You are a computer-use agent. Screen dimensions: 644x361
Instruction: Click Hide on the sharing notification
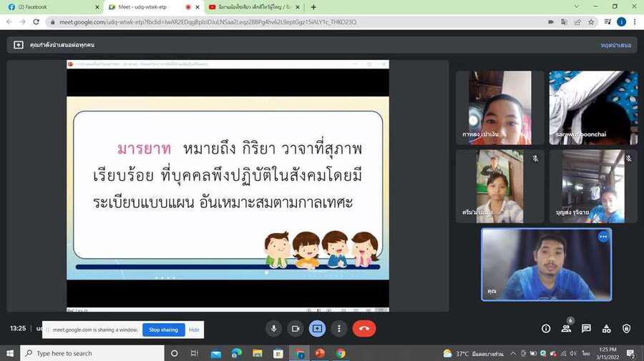[x=194, y=330]
